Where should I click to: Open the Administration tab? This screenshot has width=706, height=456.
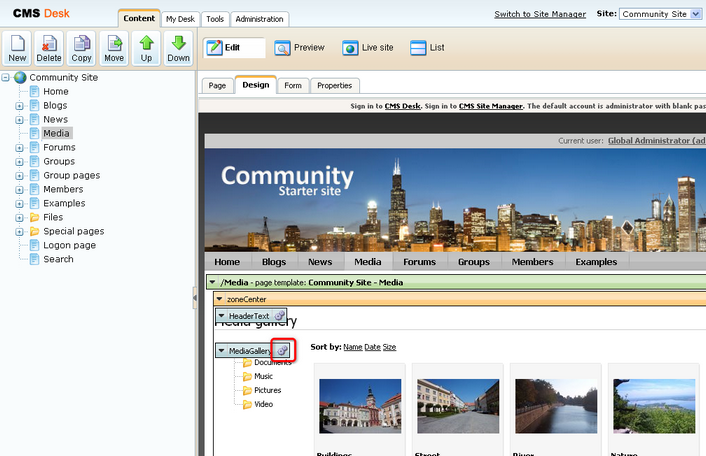[x=259, y=19]
